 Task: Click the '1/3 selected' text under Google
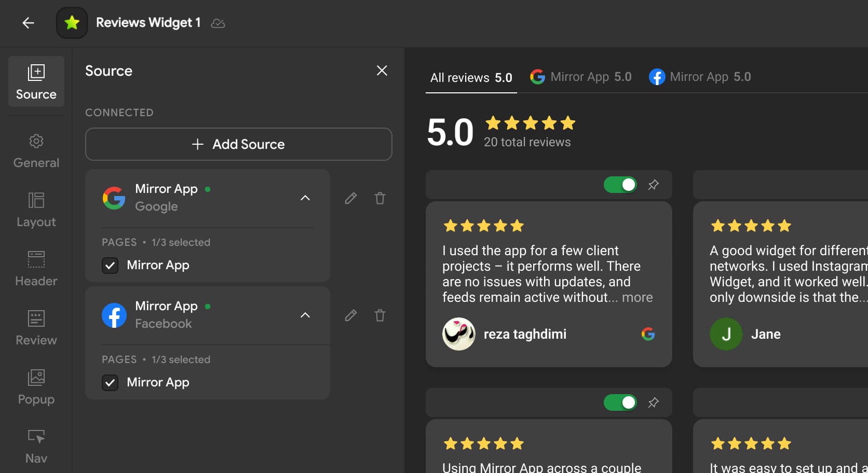click(181, 242)
